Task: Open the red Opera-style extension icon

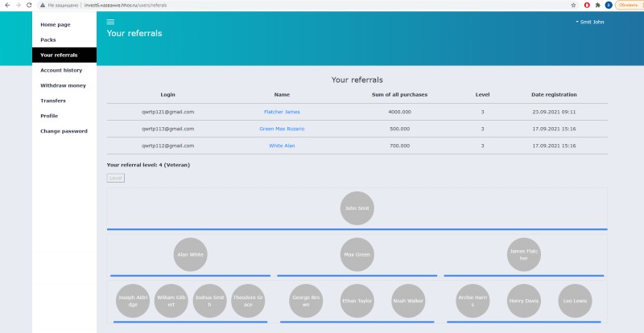Action: pyautogui.click(x=587, y=6)
